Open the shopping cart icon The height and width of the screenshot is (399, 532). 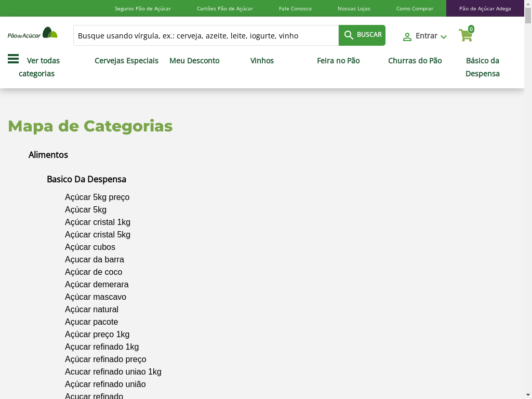click(x=465, y=35)
